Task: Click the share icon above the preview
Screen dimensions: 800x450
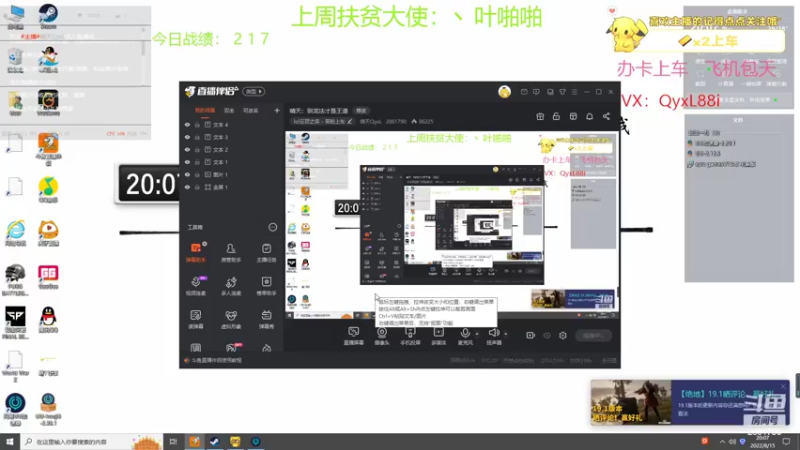Action: tap(606, 116)
